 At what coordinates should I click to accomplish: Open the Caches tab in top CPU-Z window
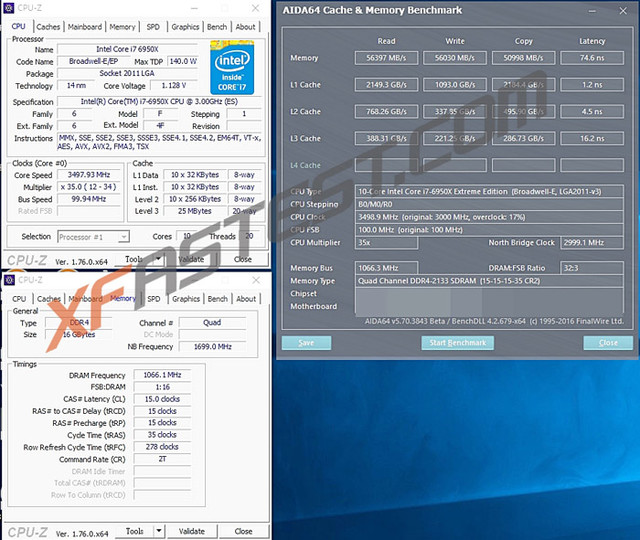pos(48,27)
